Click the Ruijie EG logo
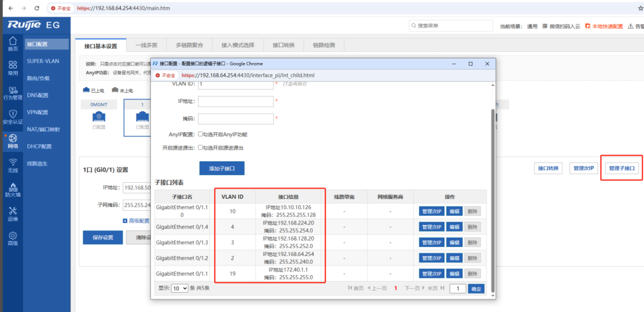Screen dimensions: 644x312 pos(33,25)
